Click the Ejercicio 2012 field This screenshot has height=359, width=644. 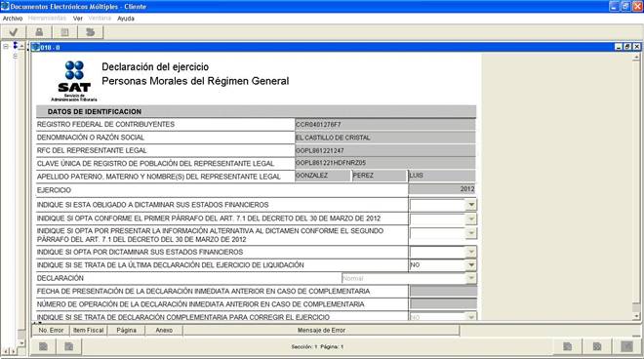(x=442, y=189)
